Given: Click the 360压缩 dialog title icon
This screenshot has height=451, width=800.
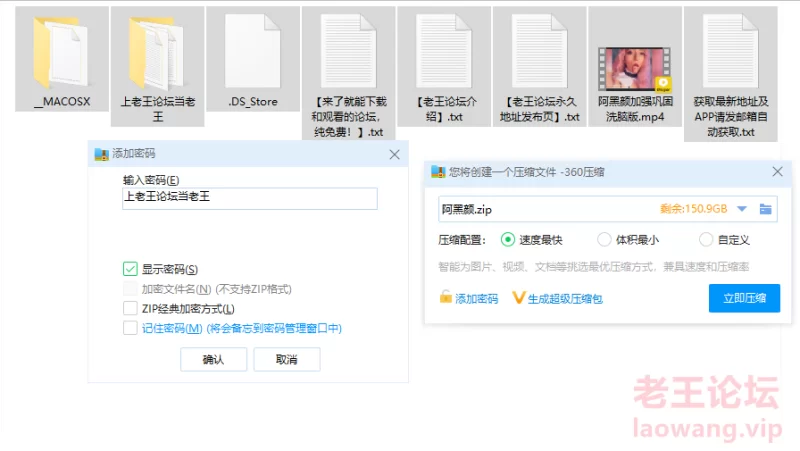Looking at the screenshot, I should [438, 172].
